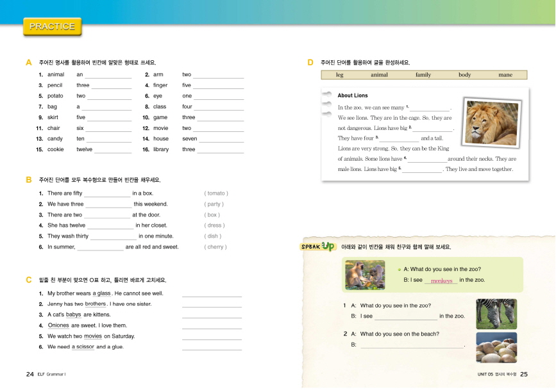
Task: Click the blank in 'There are fifty'
Action: (107, 195)
